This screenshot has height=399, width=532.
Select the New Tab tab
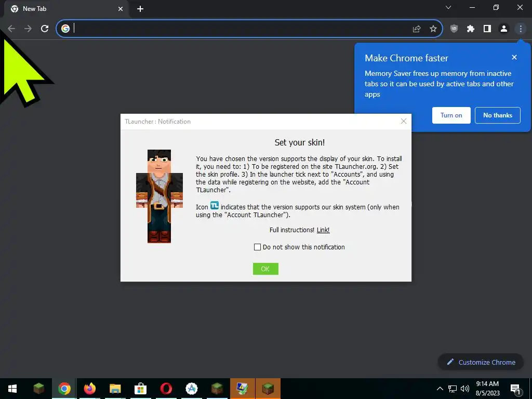[x=67, y=9]
